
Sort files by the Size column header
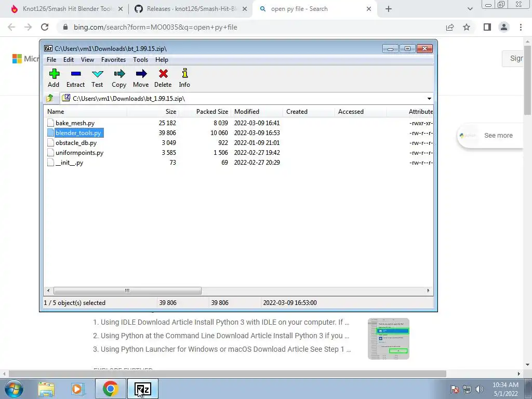tap(153, 112)
